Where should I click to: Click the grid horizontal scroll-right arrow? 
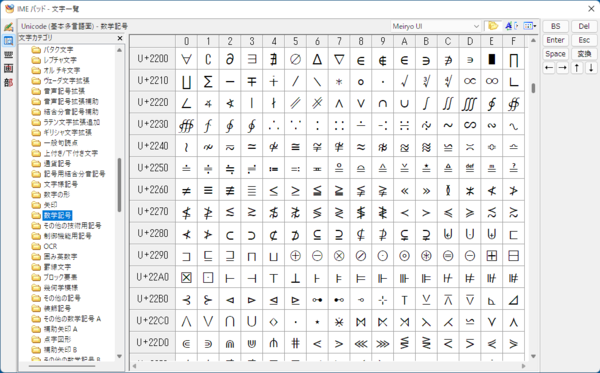[523, 366]
